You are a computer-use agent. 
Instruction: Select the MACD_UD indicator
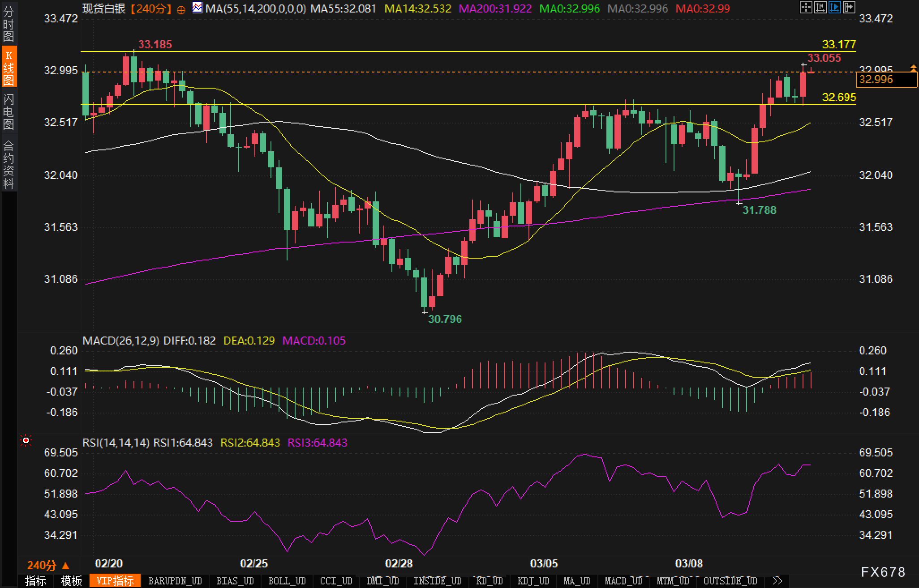pyautogui.click(x=623, y=581)
